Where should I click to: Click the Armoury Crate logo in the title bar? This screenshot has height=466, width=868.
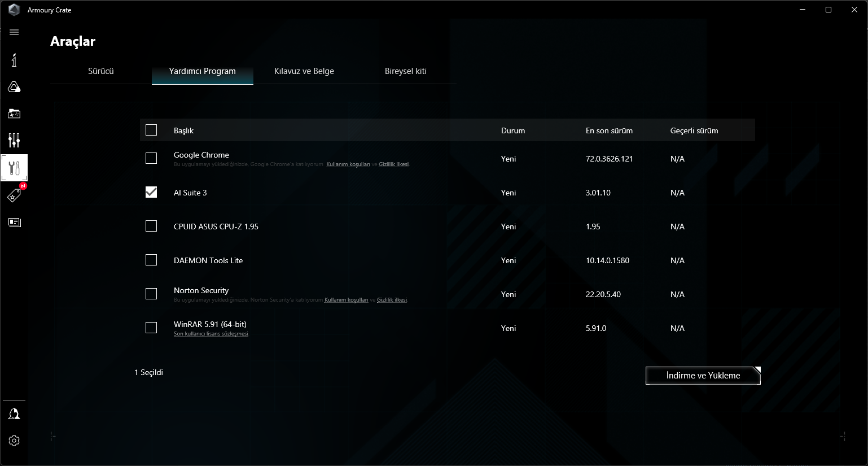pyautogui.click(x=14, y=10)
